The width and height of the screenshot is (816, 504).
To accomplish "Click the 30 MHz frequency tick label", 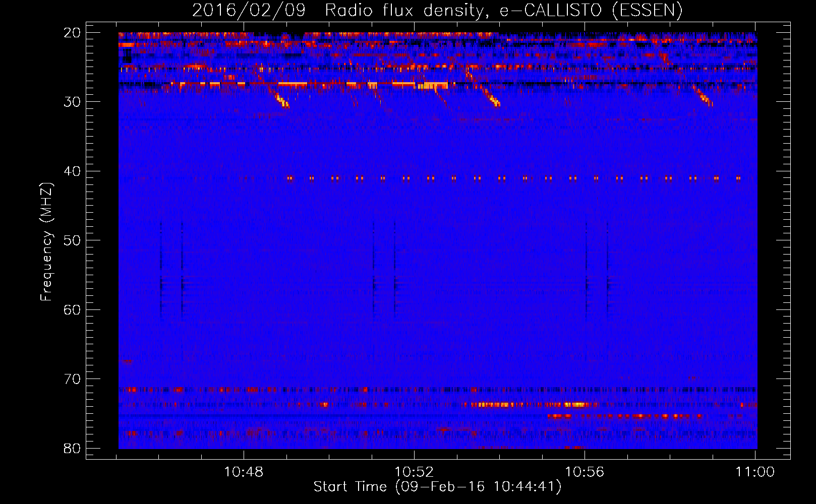I will click(x=73, y=102).
